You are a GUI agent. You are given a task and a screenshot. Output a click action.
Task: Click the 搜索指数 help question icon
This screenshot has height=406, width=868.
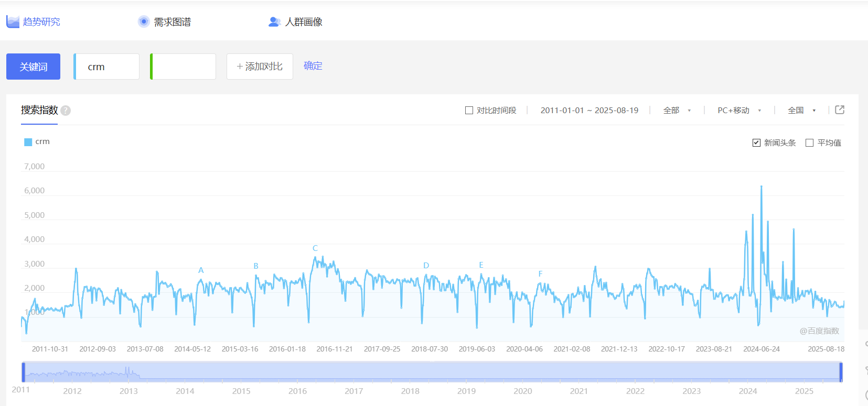[x=66, y=111]
